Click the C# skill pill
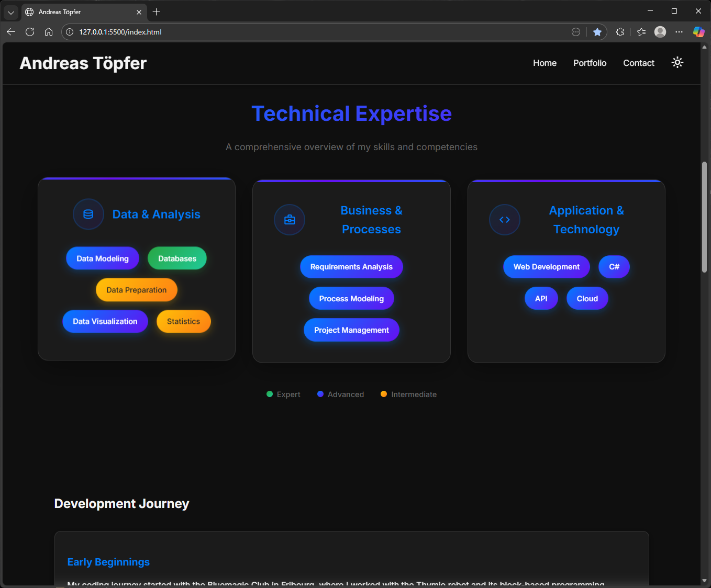This screenshot has width=711, height=588. coord(614,267)
